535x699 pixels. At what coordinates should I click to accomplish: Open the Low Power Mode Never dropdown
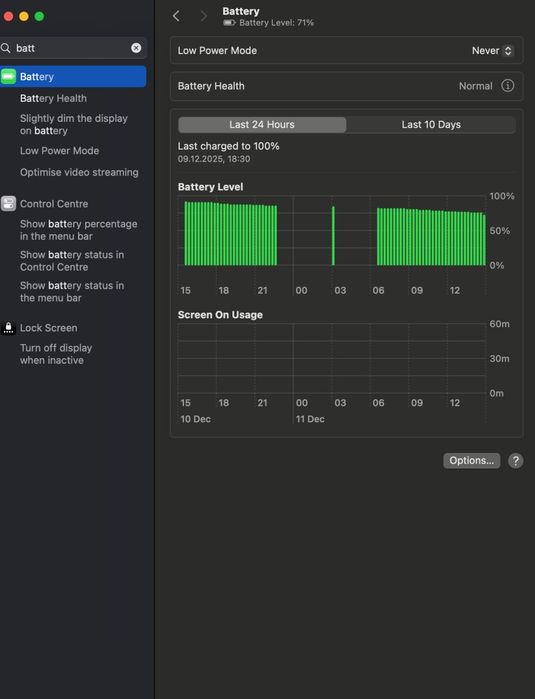coord(493,51)
